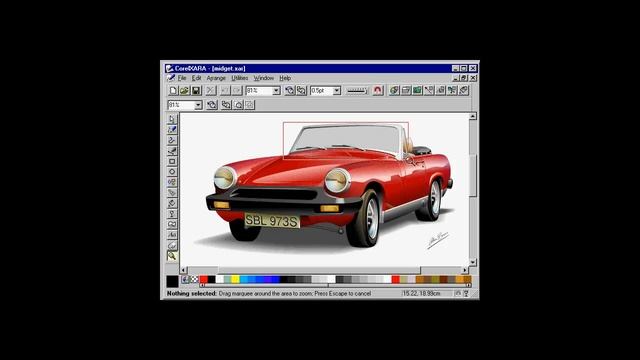640x360 pixels.
Task: Open the zoom percentage dropdown on the top toolbar
Action: pyautogui.click(x=276, y=91)
